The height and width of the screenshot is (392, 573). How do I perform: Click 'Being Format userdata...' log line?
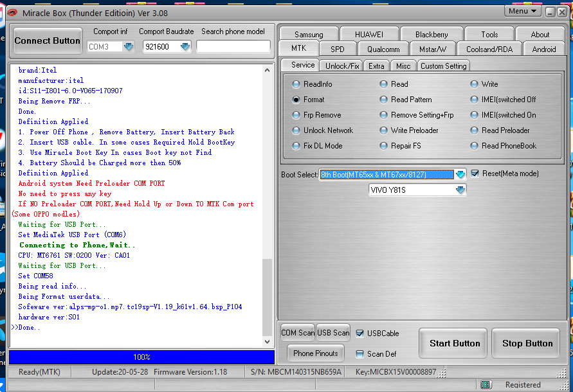click(x=64, y=296)
